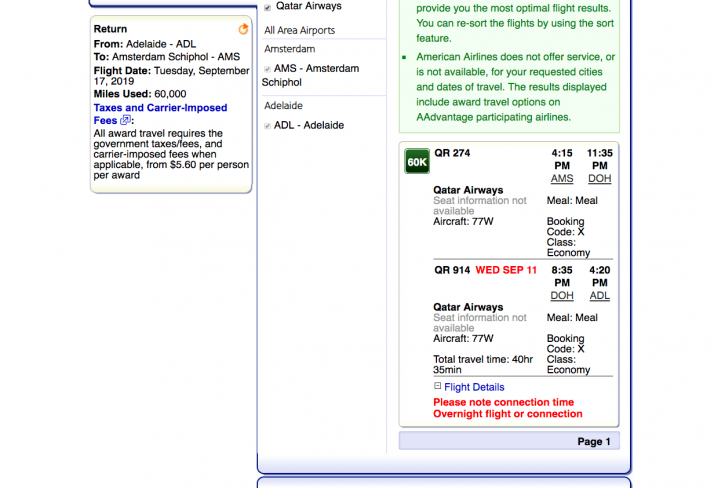Image resolution: width=714 pixels, height=488 pixels.
Task: Click the orange refresh icon in Return panel
Action: [243, 29]
